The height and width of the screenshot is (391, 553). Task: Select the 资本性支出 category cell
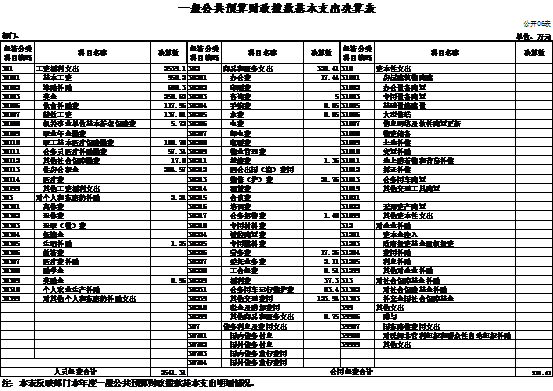click(x=445, y=69)
